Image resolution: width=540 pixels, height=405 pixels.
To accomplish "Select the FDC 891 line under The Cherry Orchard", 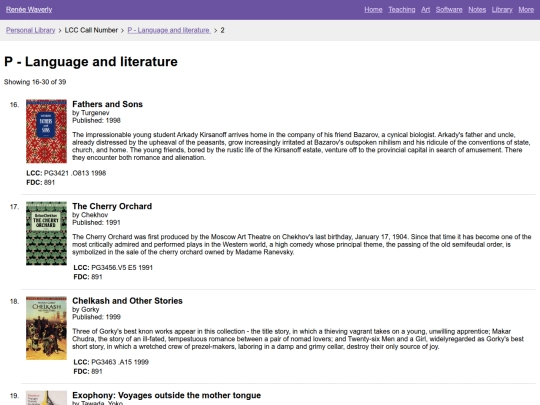I will [x=88, y=277].
